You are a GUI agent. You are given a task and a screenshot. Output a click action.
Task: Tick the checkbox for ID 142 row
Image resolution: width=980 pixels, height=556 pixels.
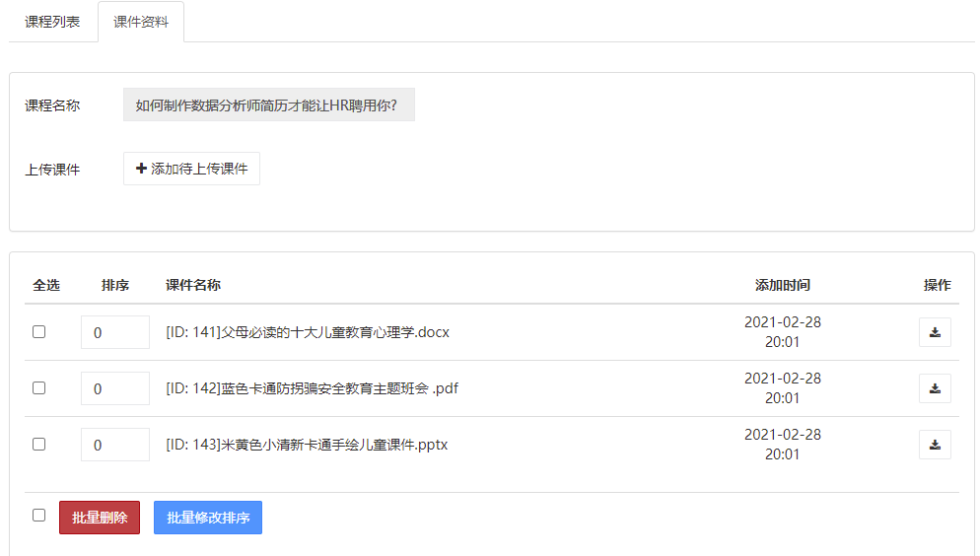[x=38, y=388]
